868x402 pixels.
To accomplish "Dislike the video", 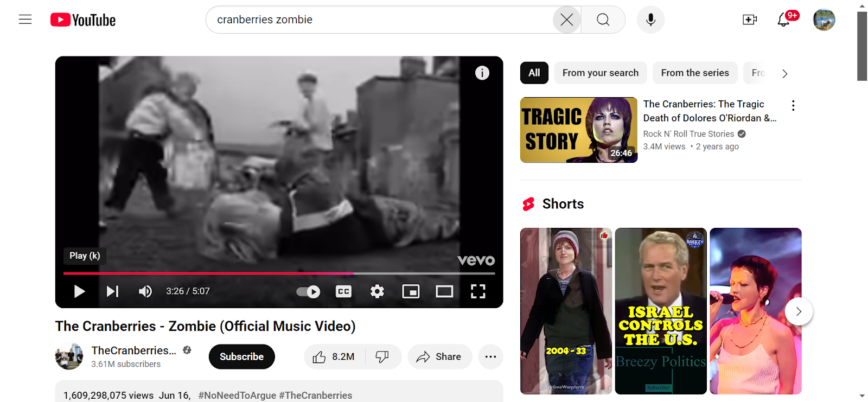I will [382, 356].
